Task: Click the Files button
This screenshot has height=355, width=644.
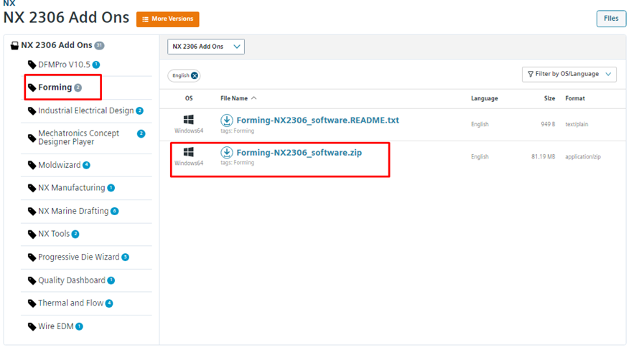Action: point(611,19)
